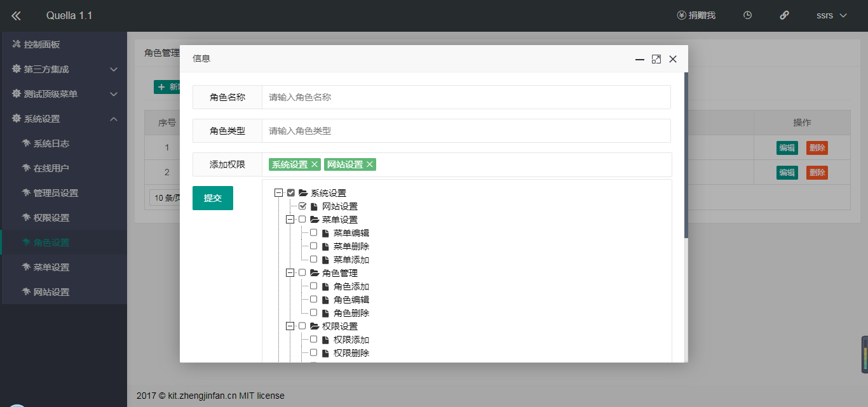
Task: Check the 菜单添加 checkbox
Action: pyautogui.click(x=313, y=259)
